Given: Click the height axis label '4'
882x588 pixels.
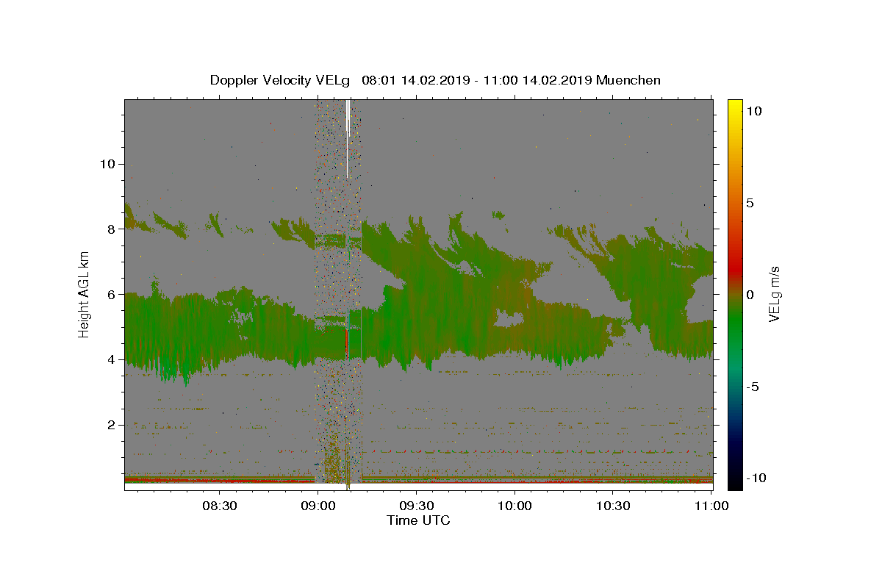Looking at the screenshot, I should [110, 359].
